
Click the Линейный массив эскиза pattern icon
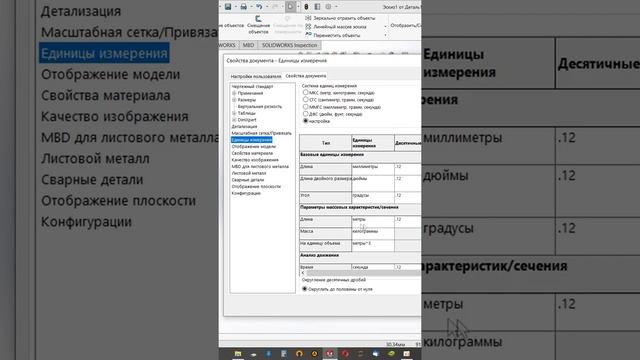click(x=308, y=27)
